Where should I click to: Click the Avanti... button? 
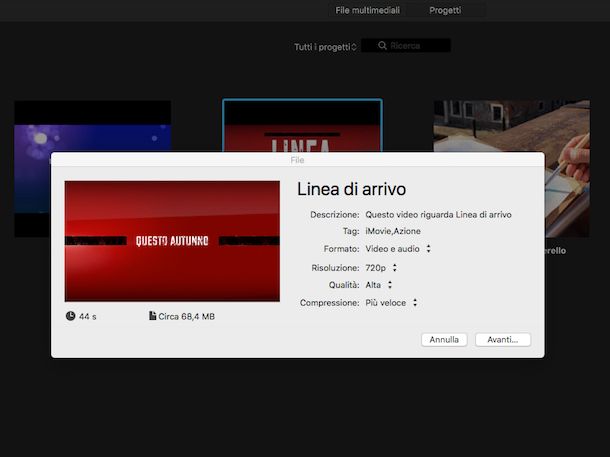click(503, 340)
